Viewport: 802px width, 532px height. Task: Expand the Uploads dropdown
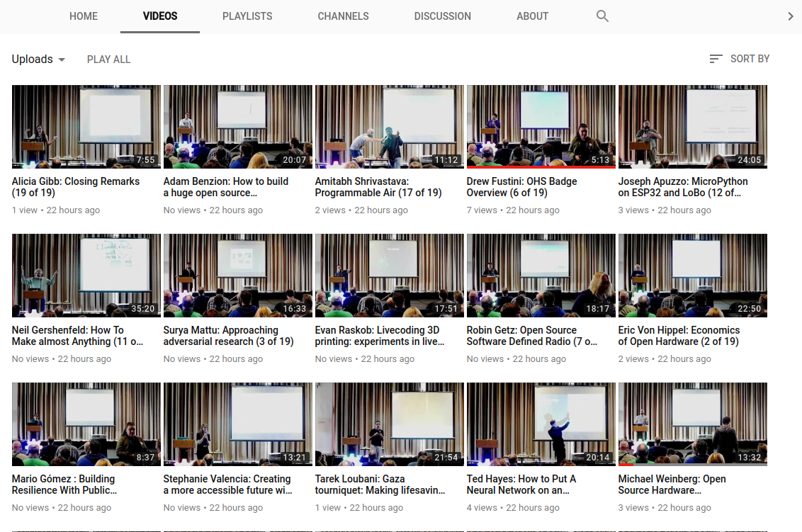point(38,60)
